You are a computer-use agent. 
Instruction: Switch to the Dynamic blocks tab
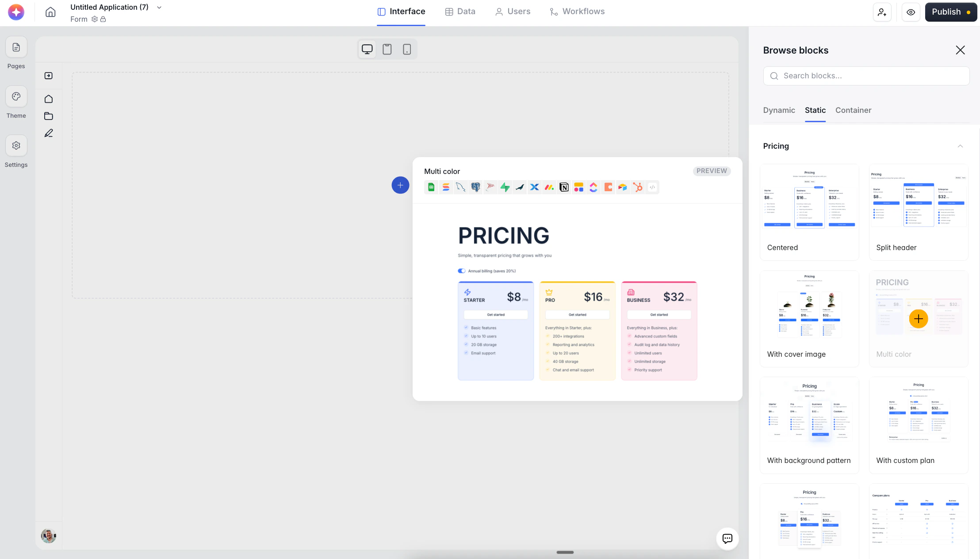click(779, 110)
